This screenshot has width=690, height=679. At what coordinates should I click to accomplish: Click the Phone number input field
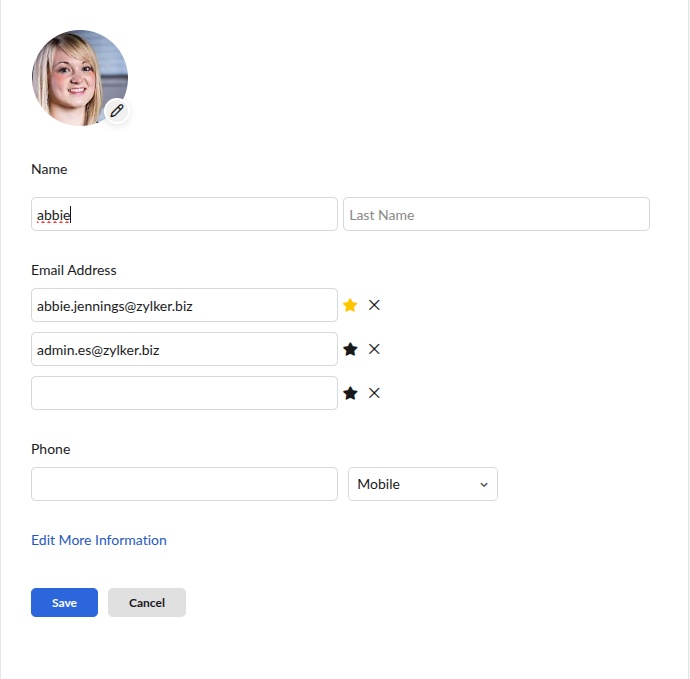tap(184, 484)
